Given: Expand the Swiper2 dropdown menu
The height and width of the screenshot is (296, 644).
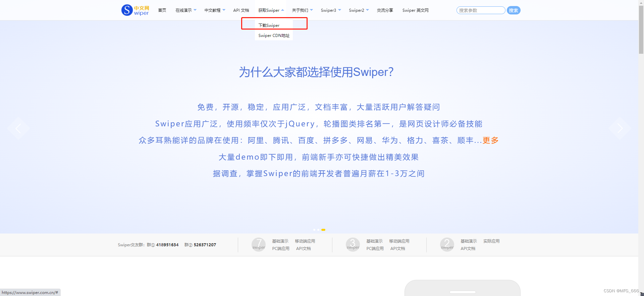Looking at the screenshot, I should coord(359,10).
